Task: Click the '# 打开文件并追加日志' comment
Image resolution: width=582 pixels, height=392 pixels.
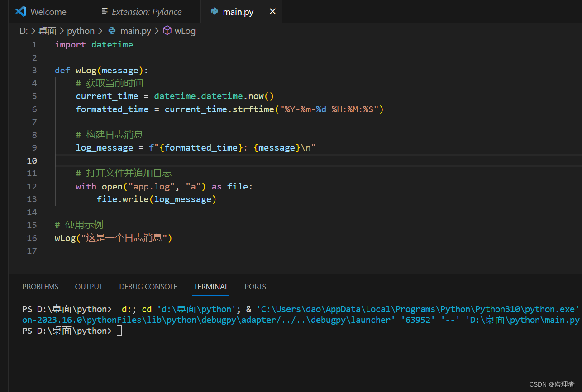Action: pyautogui.click(x=124, y=173)
